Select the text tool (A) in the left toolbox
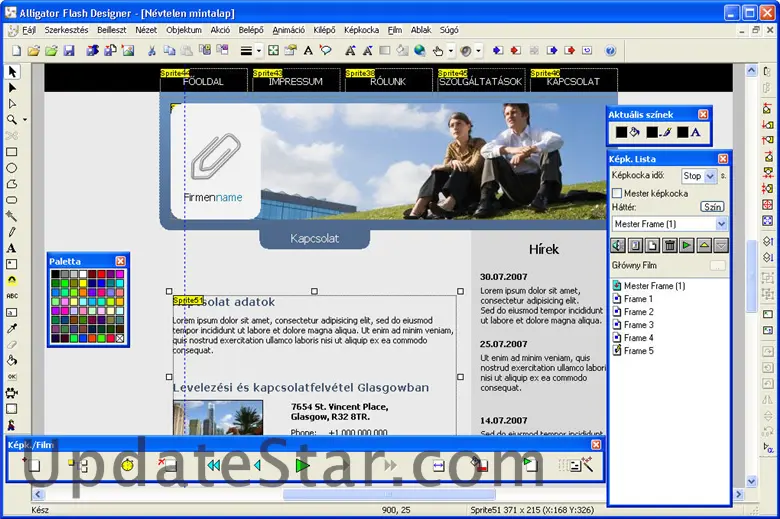The height and width of the screenshot is (519, 780). pyautogui.click(x=12, y=247)
